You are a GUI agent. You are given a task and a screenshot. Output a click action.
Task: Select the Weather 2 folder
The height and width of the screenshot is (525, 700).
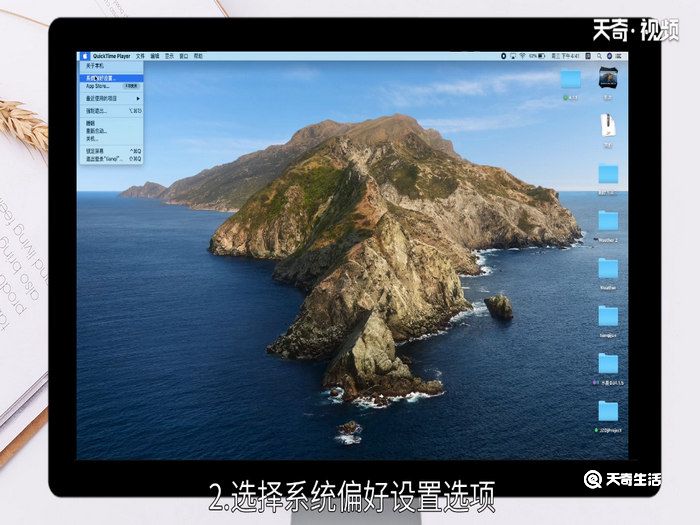(608, 221)
